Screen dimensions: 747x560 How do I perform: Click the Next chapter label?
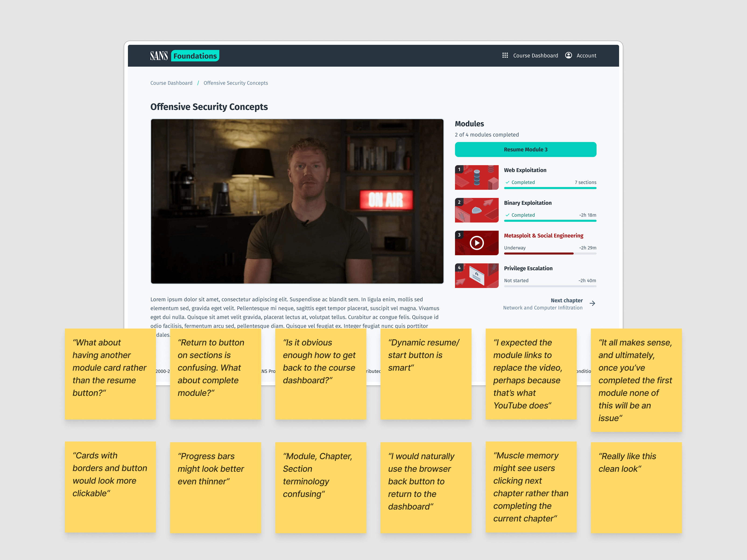pos(567,301)
